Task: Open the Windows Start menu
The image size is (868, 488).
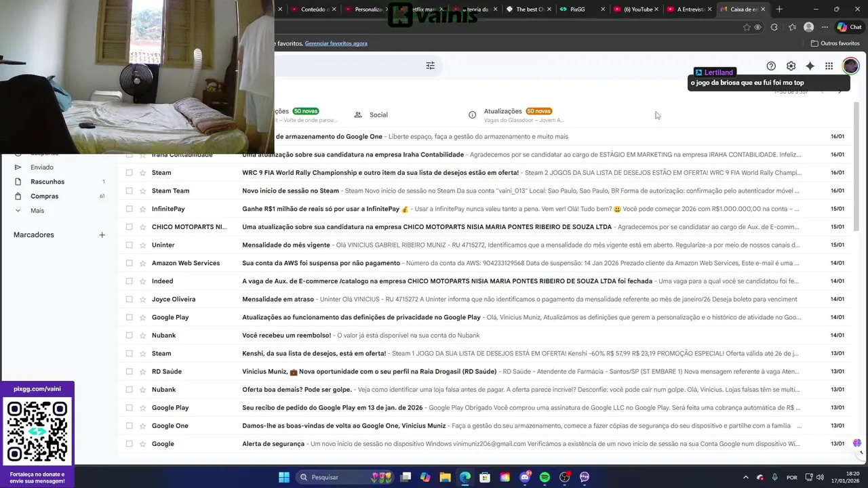Action: pos(283,477)
